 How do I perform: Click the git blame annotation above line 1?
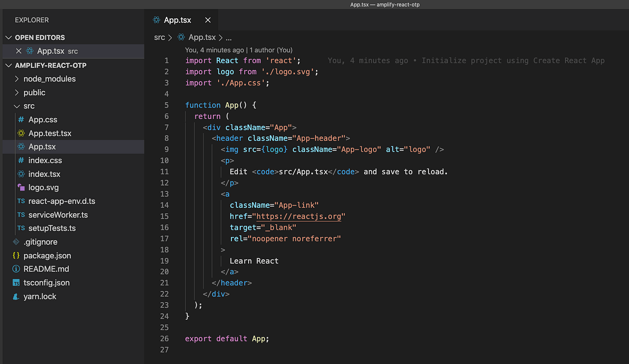click(x=239, y=50)
